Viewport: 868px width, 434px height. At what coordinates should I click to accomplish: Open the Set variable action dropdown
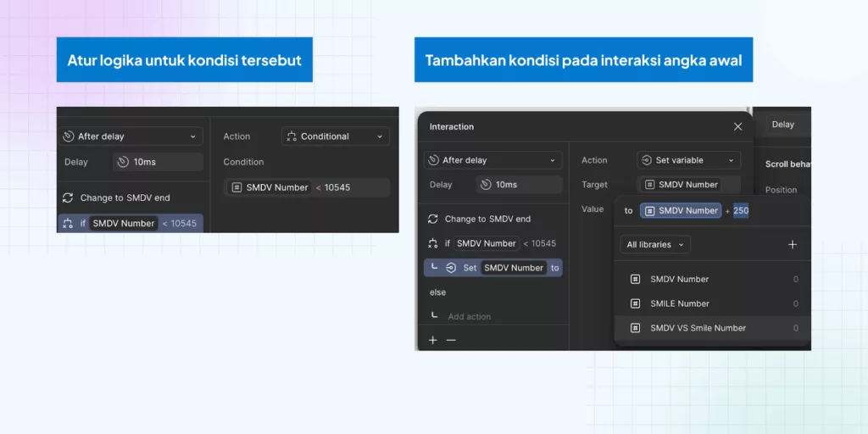[x=688, y=160]
